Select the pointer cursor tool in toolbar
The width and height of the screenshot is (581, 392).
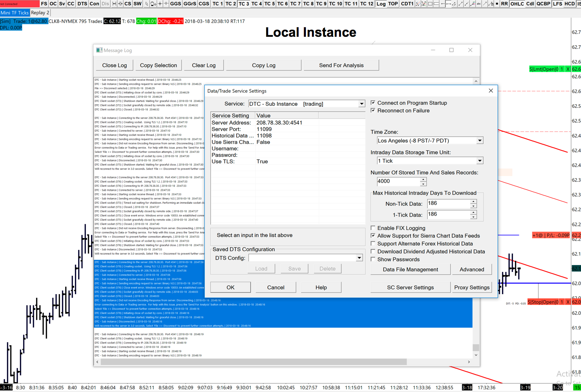point(146,4)
